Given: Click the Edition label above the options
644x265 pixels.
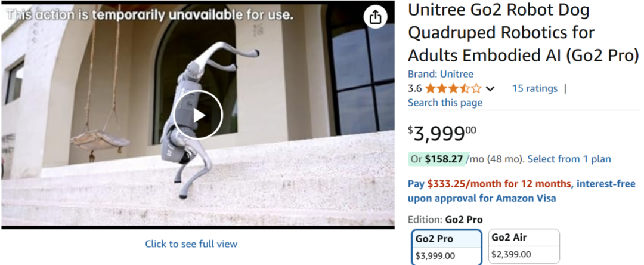Looking at the screenshot, I should (x=445, y=219).
